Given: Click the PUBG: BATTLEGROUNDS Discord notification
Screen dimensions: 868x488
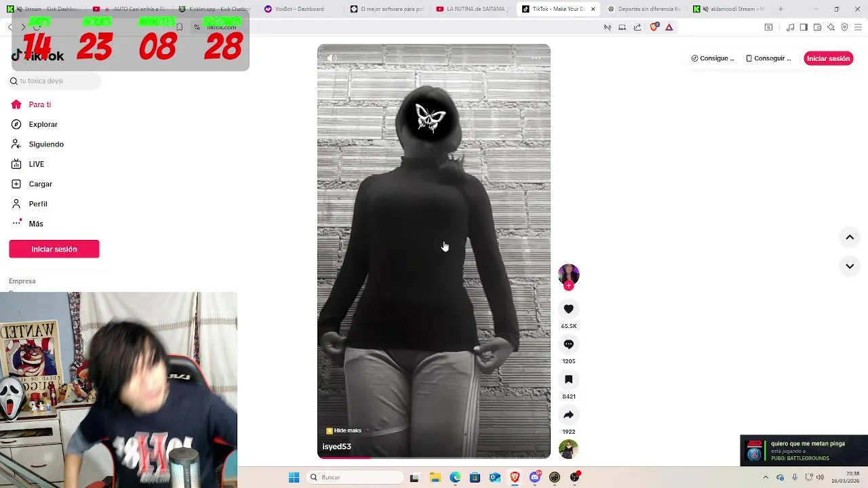Looking at the screenshot, I should pos(804,451).
